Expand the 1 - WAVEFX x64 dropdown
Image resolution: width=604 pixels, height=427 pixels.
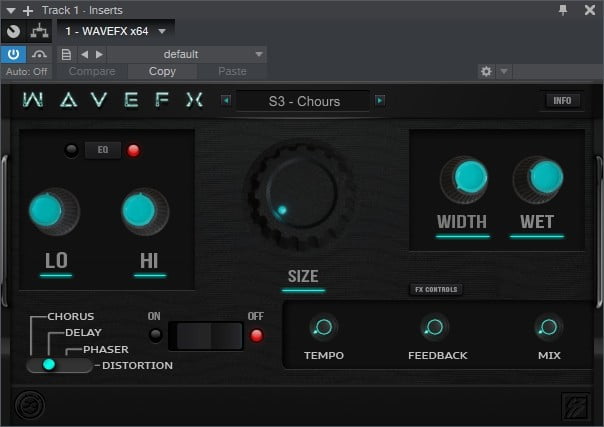coord(162,31)
